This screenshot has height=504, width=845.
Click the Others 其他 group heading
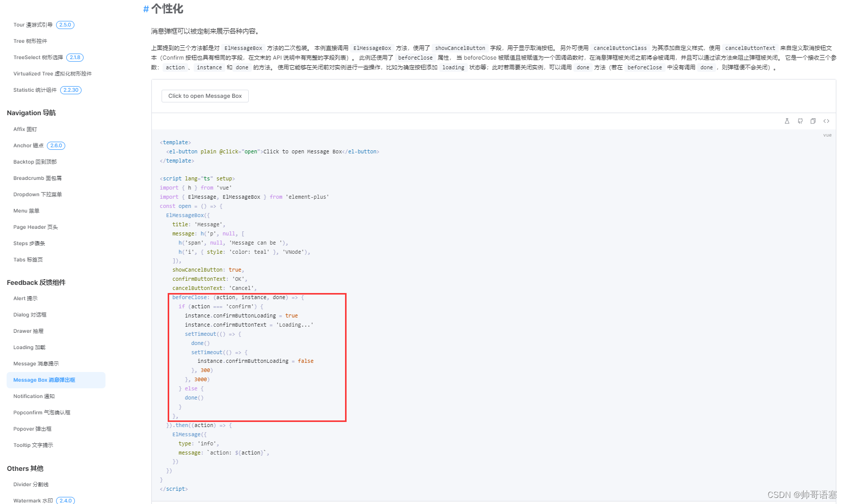[x=25, y=469]
